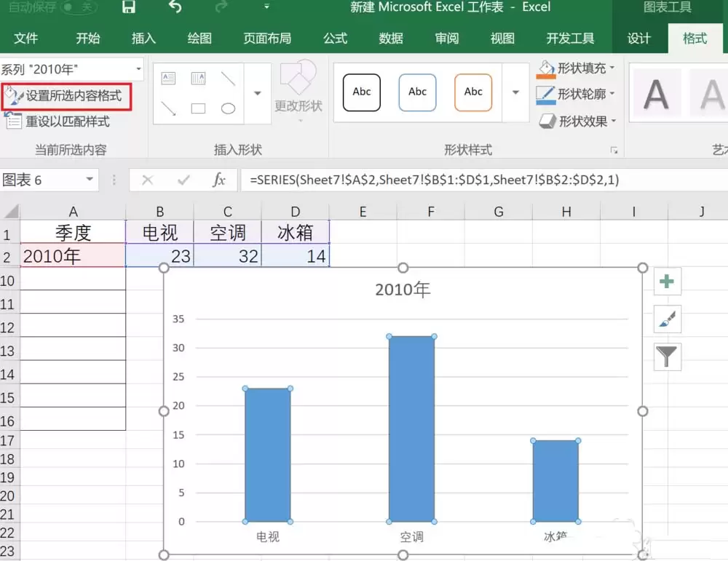Open the Chart Elements plus button
The width and height of the screenshot is (728, 561).
(x=667, y=281)
